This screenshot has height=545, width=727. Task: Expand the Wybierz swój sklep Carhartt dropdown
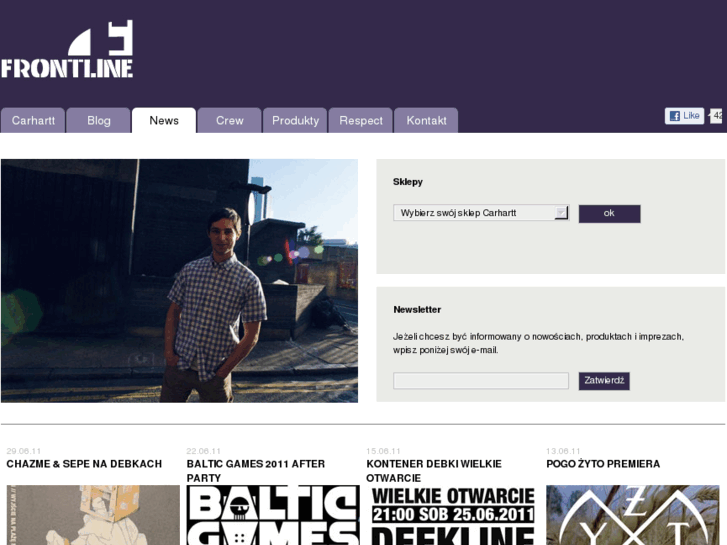pos(481,213)
